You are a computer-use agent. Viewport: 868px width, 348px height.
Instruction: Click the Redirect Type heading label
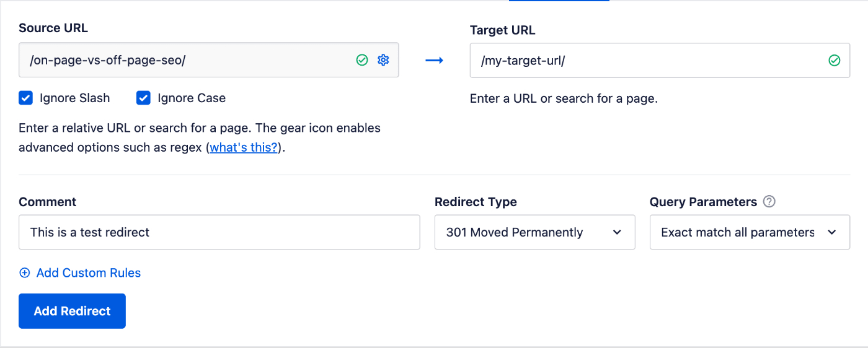tap(476, 202)
